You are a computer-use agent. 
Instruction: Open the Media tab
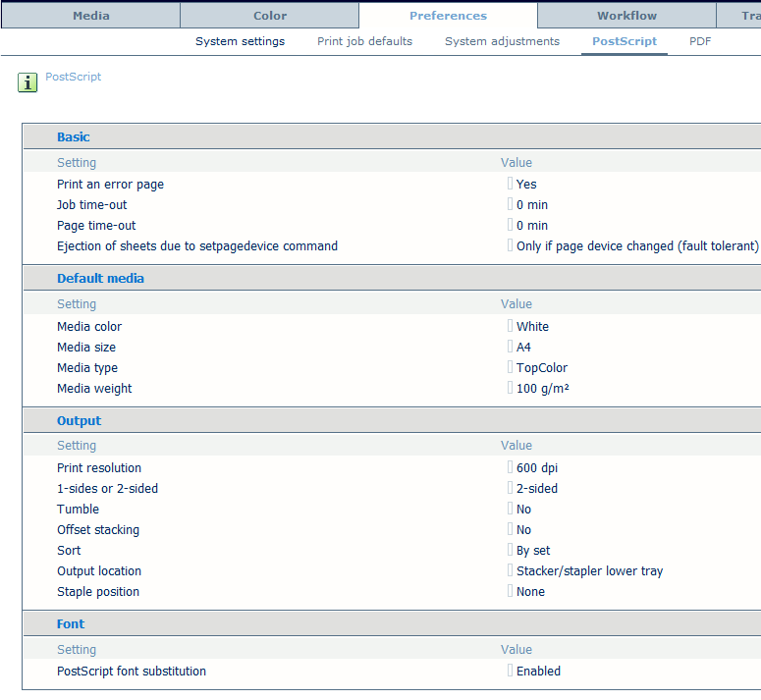pyautogui.click(x=91, y=16)
